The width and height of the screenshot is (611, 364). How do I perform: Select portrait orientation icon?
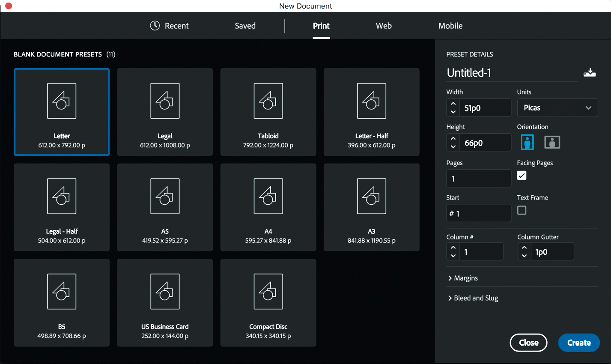pos(527,142)
